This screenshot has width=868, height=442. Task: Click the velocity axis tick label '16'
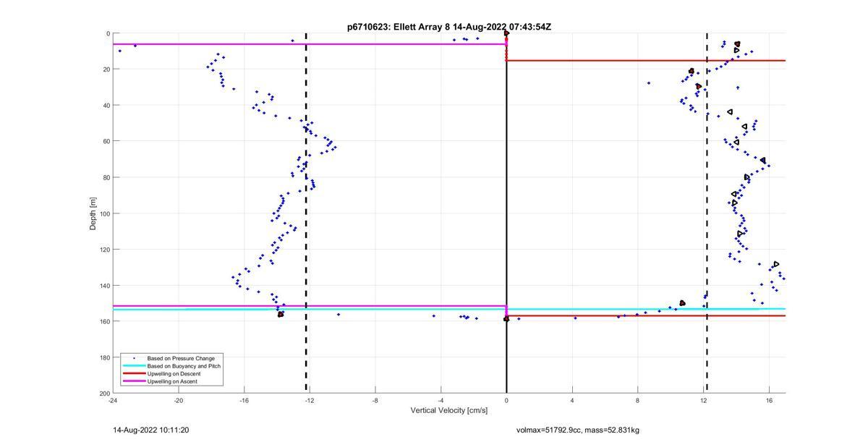point(769,400)
